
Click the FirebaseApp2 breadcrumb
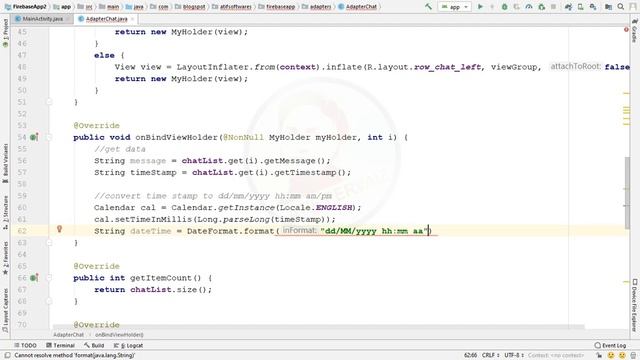pos(26,7)
